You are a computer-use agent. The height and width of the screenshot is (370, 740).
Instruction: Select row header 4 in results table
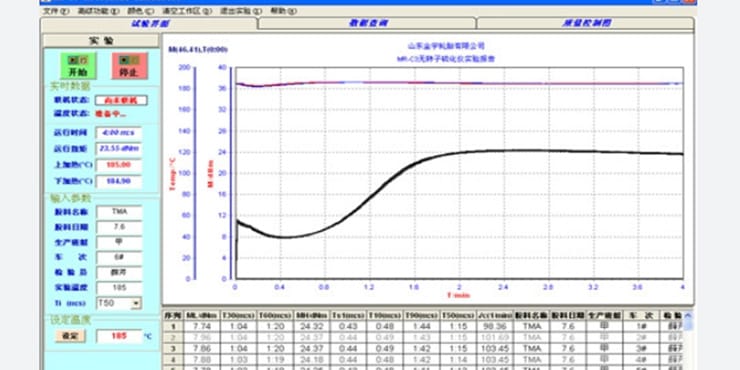(x=173, y=360)
